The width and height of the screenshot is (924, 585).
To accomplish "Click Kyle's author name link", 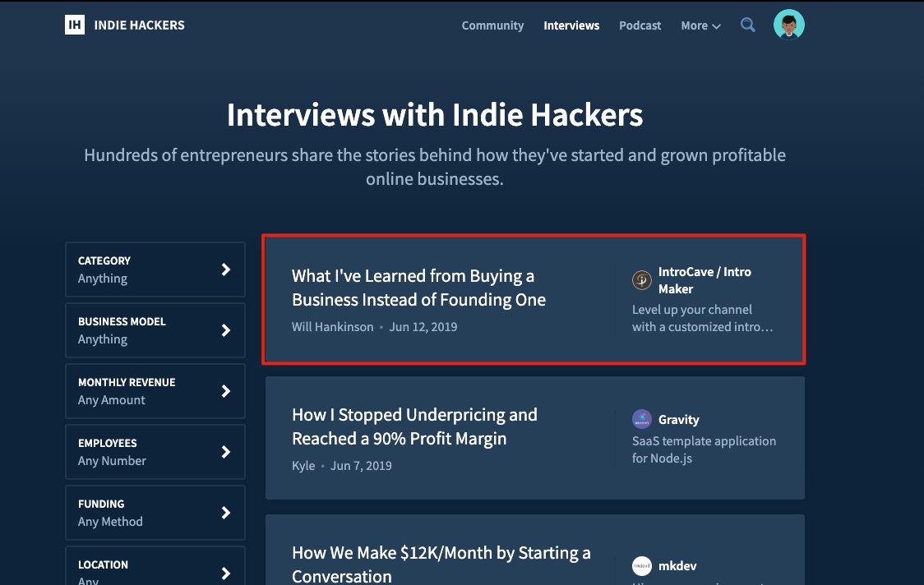I will 303,465.
